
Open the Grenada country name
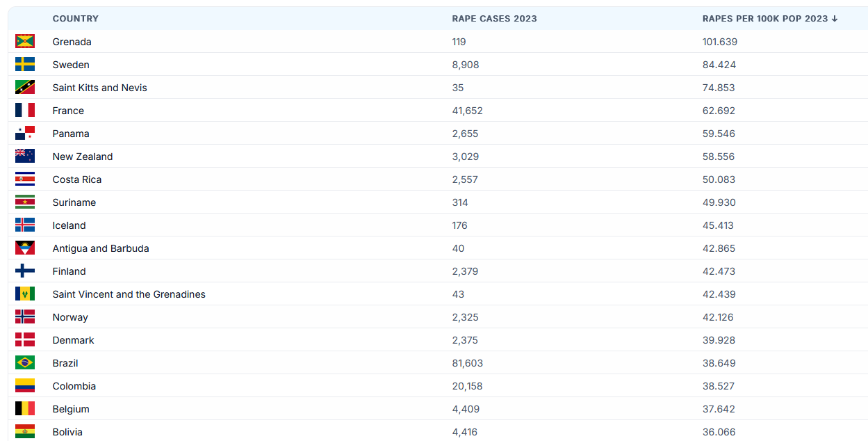point(72,42)
